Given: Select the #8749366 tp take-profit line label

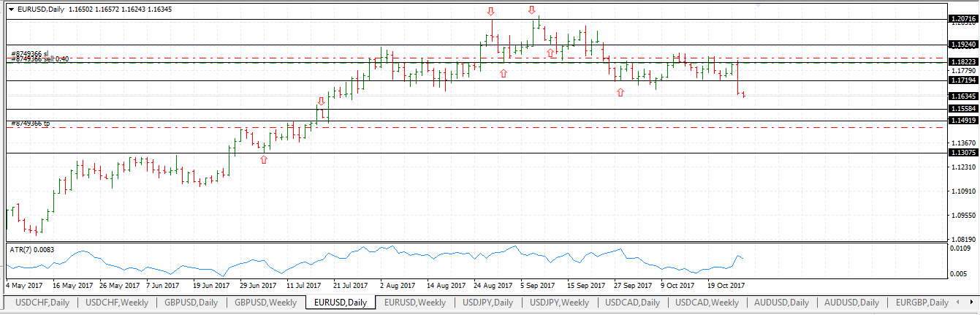Looking at the screenshot, I should 31,124.
